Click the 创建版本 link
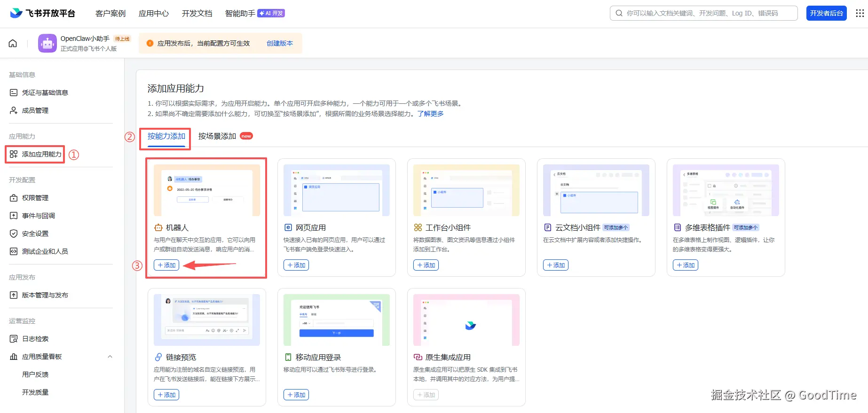868x413 pixels. point(280,43)
